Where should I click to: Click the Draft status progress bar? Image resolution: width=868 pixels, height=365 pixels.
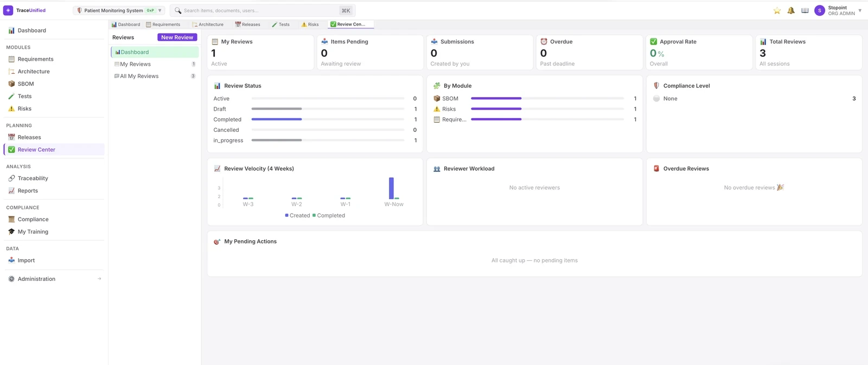[x=328, y=109]
